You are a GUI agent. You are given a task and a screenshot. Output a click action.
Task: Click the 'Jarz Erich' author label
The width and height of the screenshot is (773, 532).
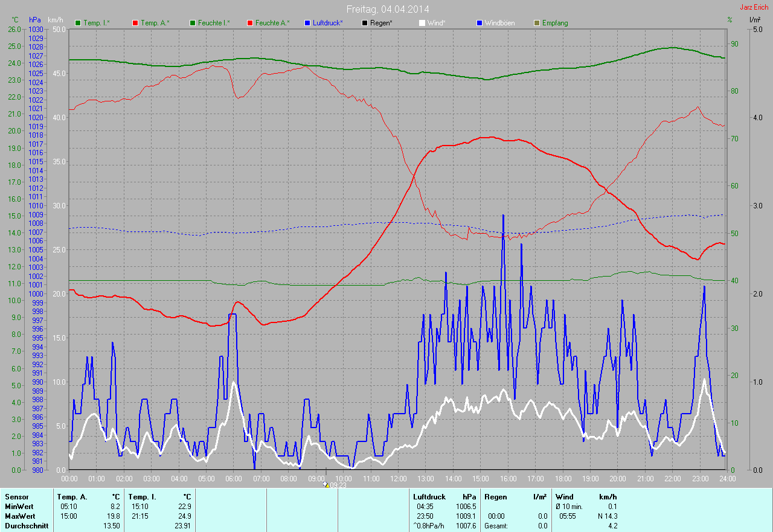click(754, 7)
